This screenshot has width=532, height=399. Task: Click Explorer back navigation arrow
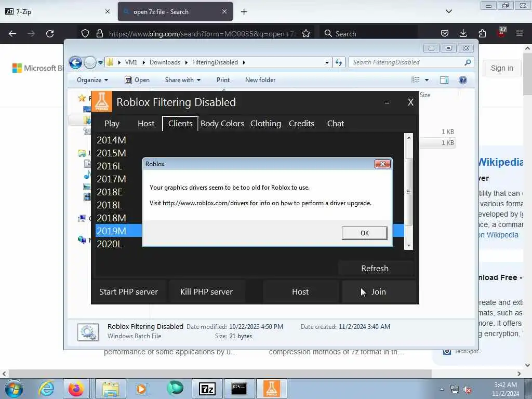75,62
